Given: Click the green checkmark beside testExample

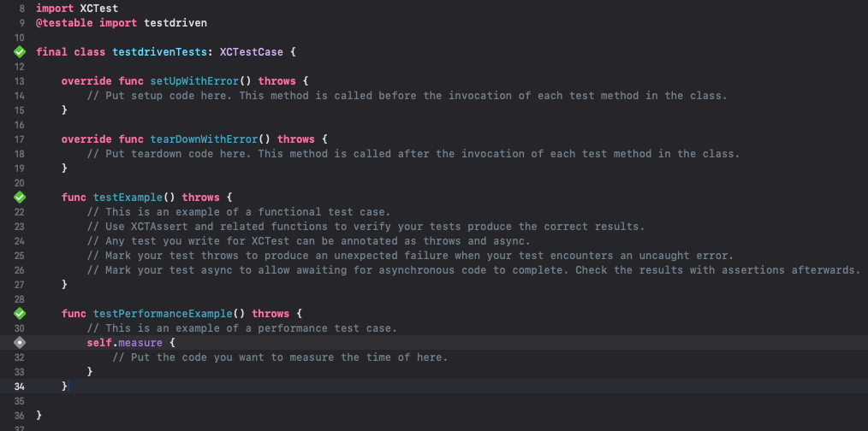Looking at the screenshot, I should [x=20, y=197].
